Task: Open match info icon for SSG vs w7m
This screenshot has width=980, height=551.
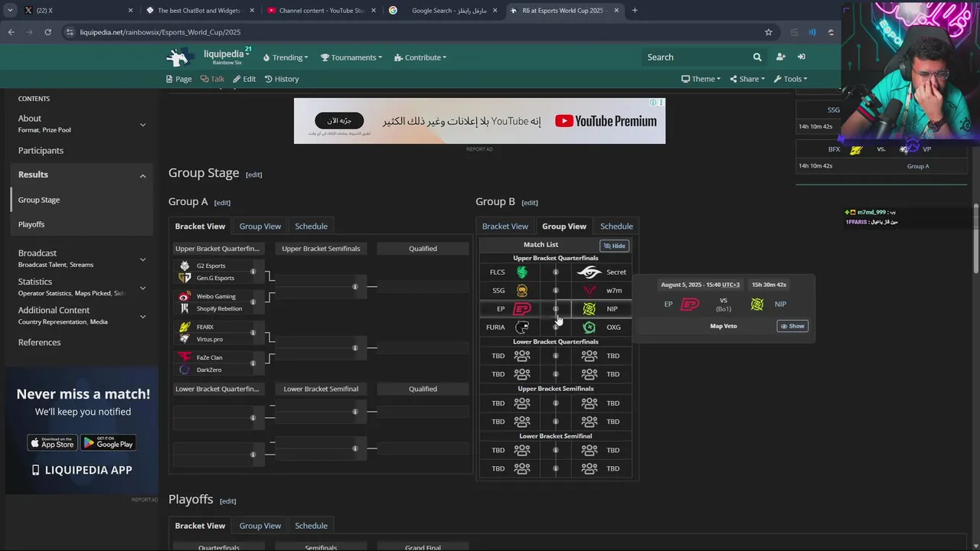Action: point(556,290)
